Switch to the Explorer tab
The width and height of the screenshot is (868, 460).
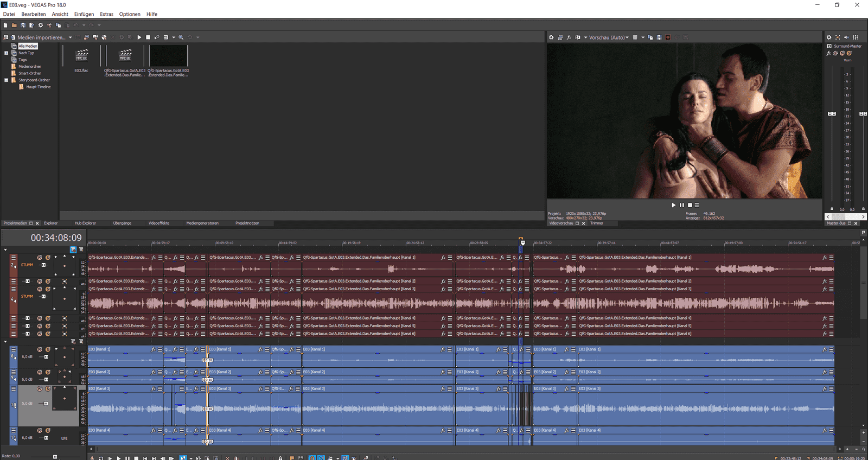tap(51, 223)
